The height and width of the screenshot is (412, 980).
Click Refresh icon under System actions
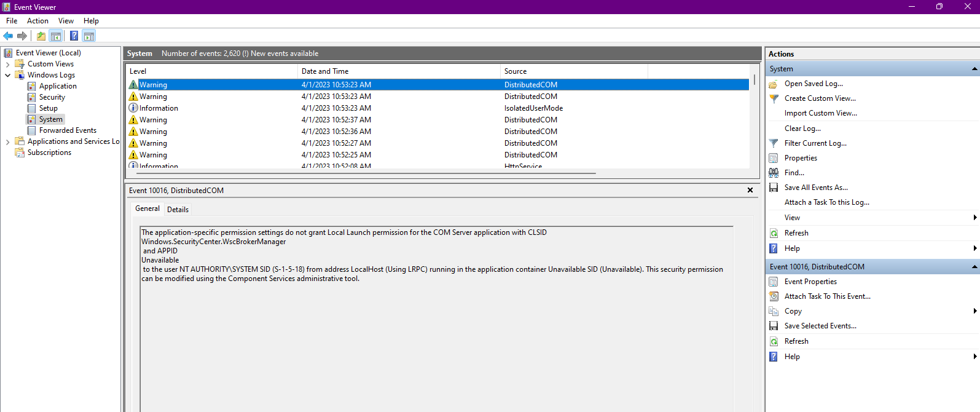pyautogui.click(x=774, y=233)
